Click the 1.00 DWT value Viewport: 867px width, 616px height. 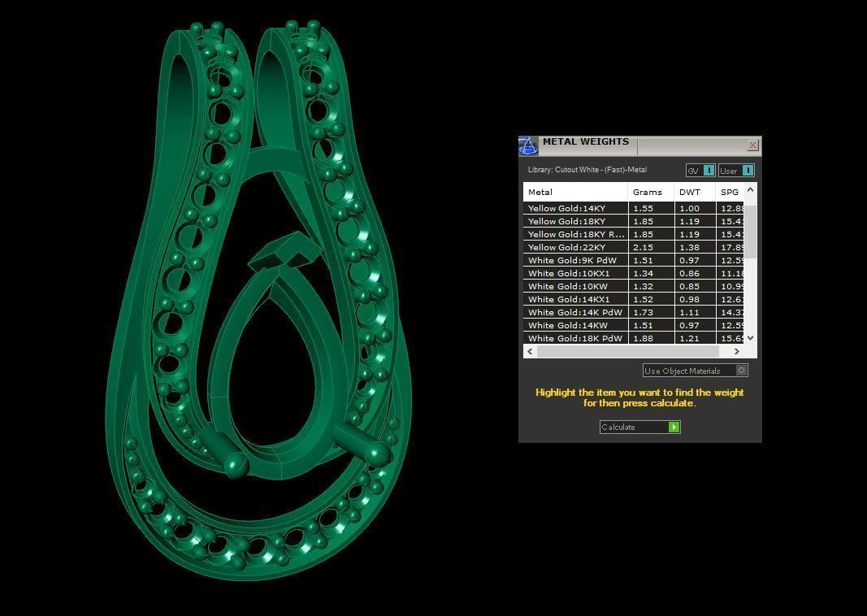click(x=690, y=208)
